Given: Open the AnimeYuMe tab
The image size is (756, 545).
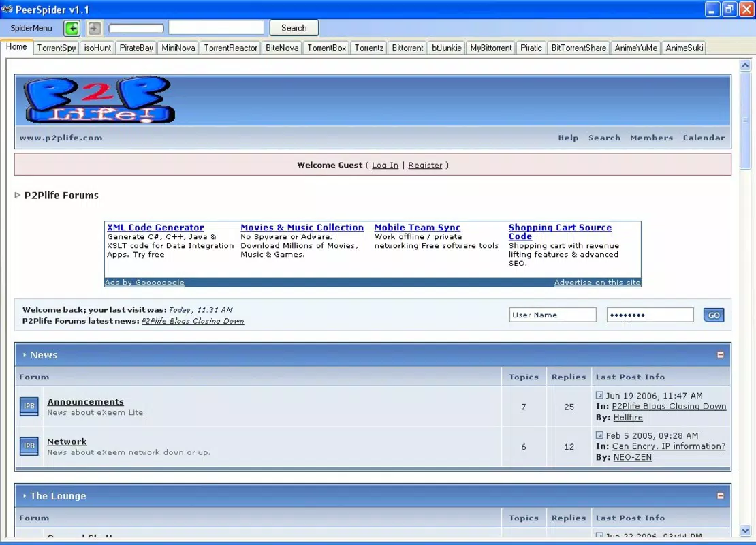Looking at the screenshot, I should pyautogui.click(x=635, y=48).
